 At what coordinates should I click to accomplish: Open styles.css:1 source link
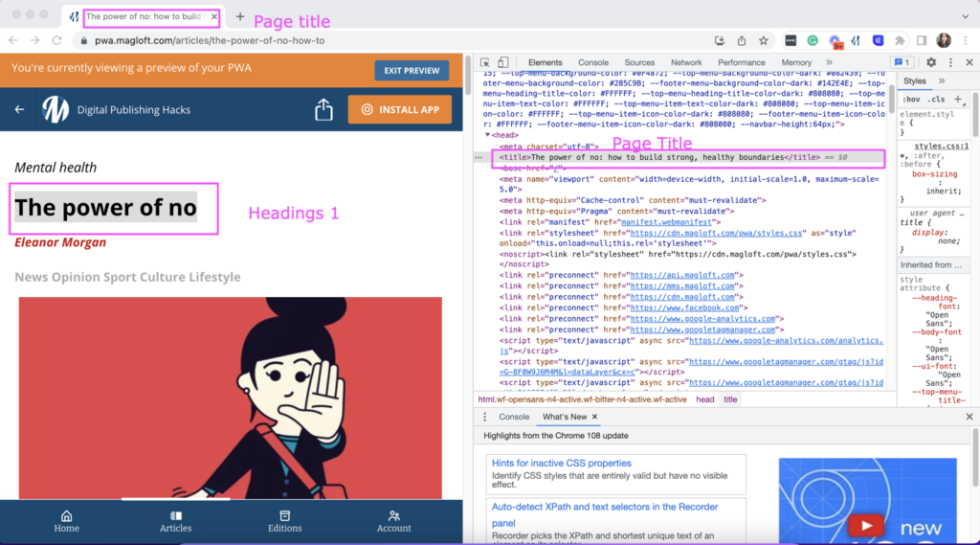pos(942,147)
